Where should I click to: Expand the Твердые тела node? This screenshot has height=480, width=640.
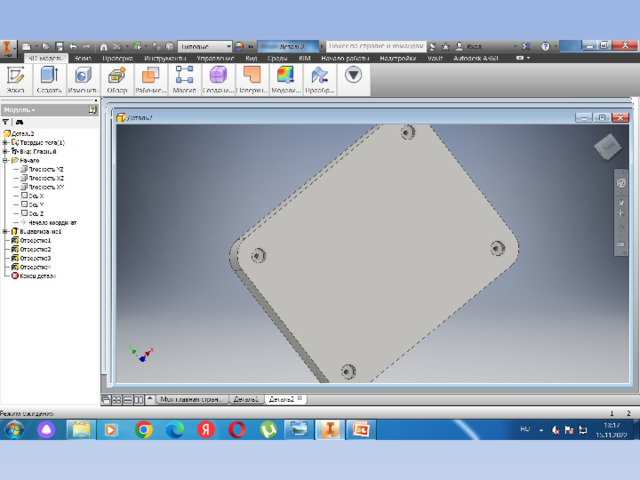tap(5, 142)
